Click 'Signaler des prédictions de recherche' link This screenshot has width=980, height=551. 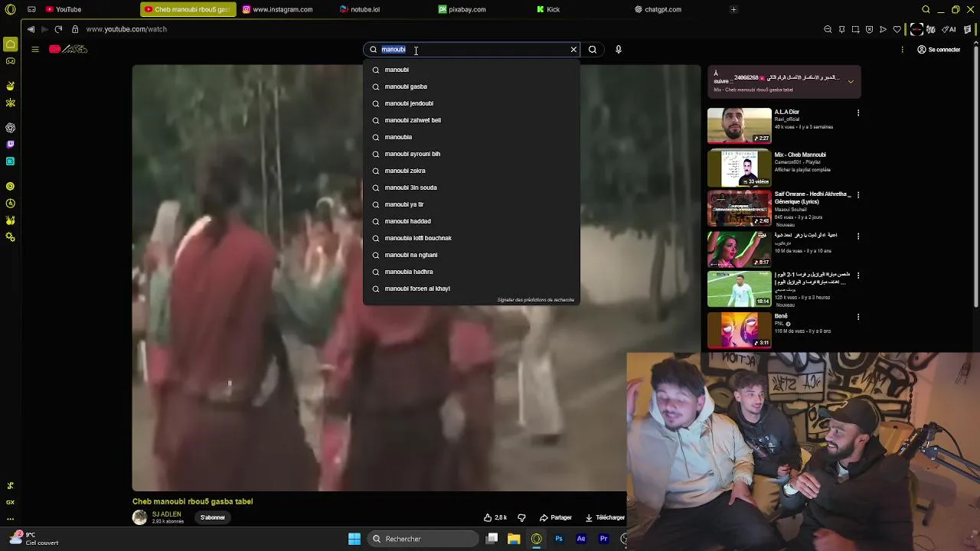click(x=535, y=300)
